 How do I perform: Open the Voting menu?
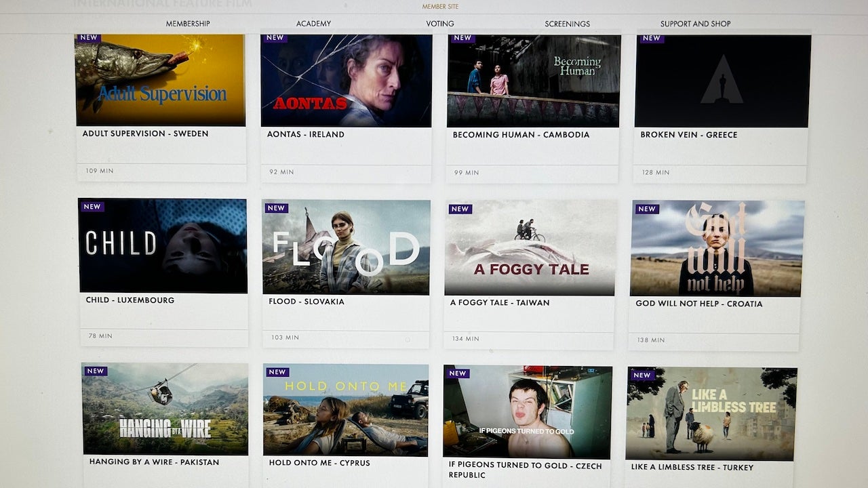[440, 24]
